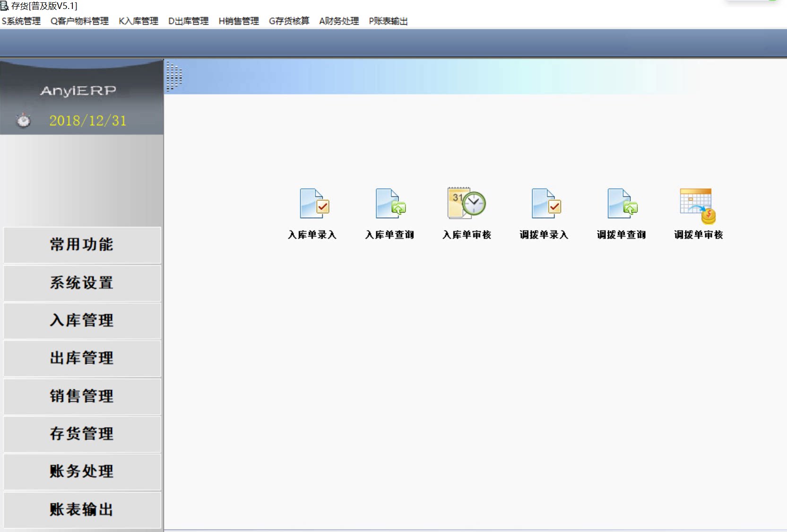Select the 调拨单查询 icon

click(622, 204)
